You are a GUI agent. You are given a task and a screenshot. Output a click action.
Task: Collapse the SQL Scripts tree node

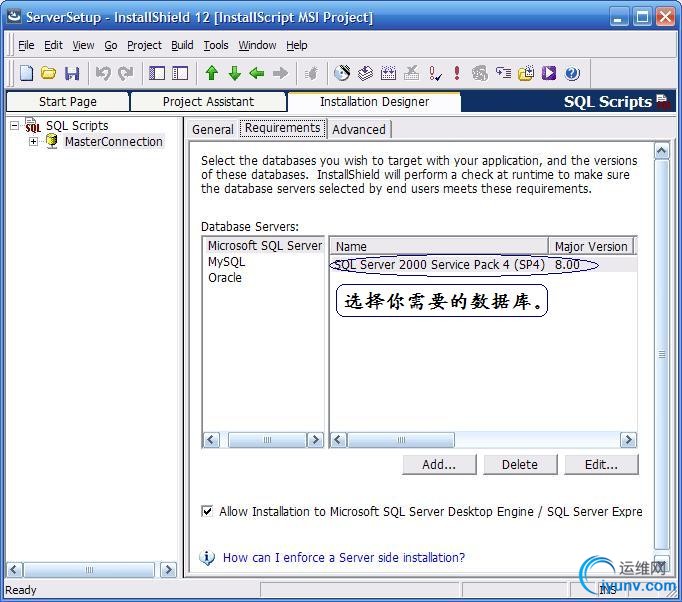14,126
